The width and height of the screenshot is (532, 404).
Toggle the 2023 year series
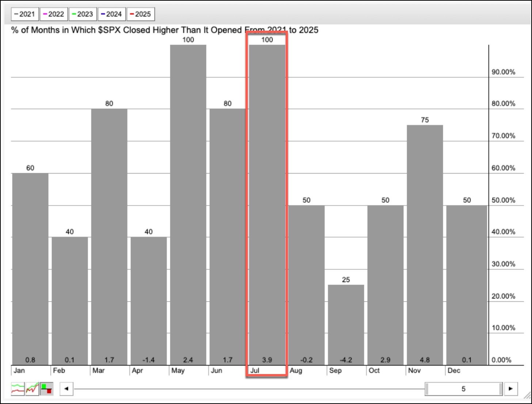pos(83,14)
